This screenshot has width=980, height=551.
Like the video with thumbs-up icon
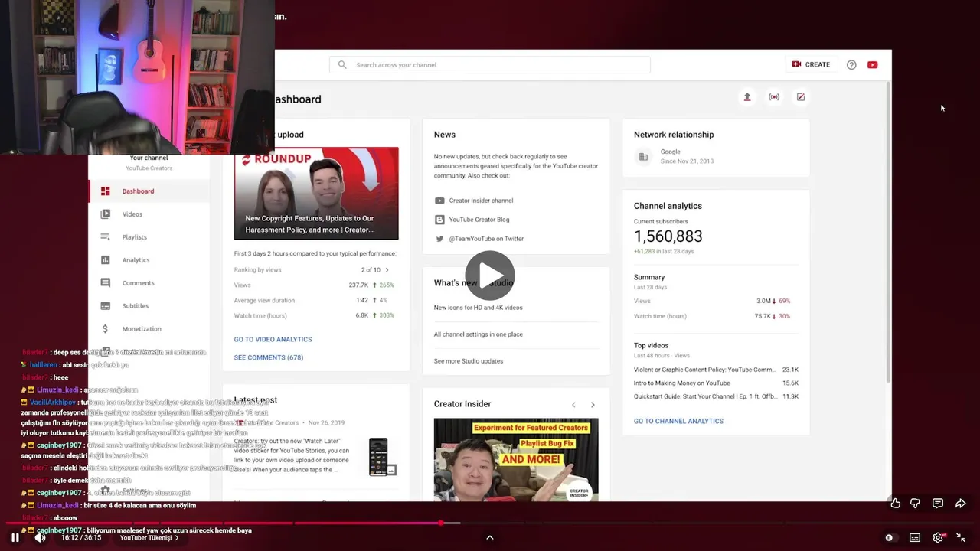click(x=895, y=503)
